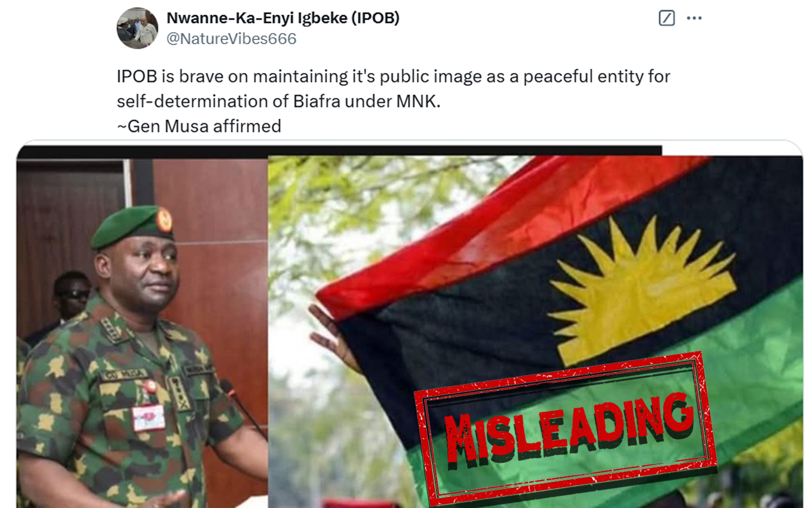Image resolution: width=812 pixels, height=508 pixels.
Task: Click the green beret on the general
Action: [x=133, y=227]
